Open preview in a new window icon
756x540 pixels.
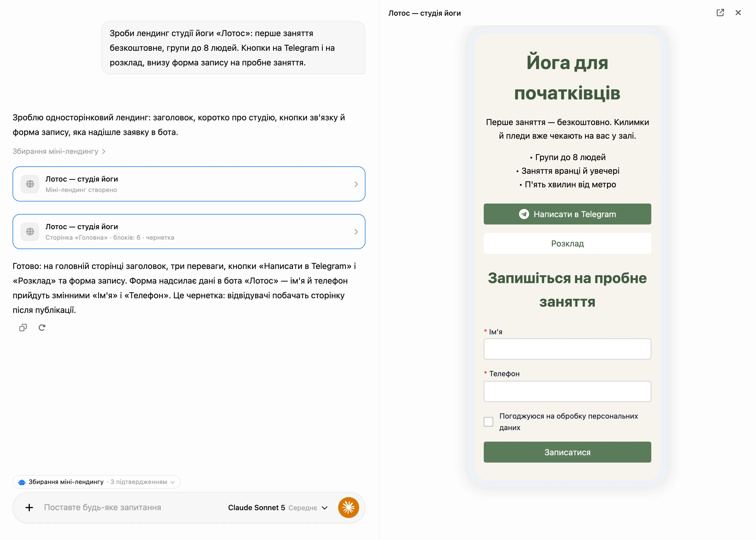click(x=720, y=13)
